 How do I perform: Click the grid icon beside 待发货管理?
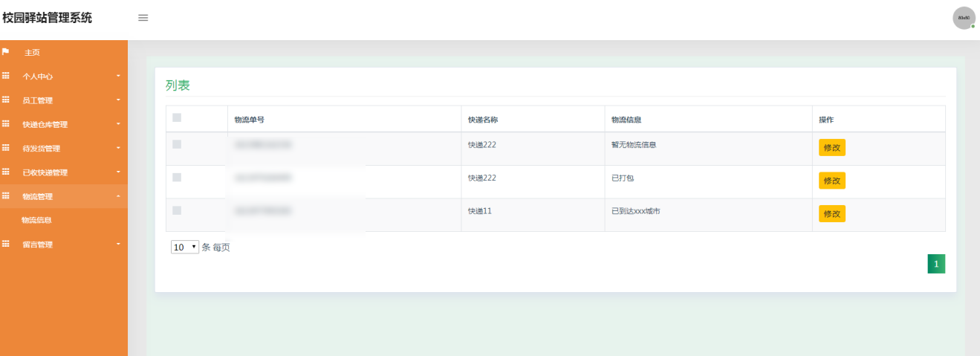6,148
